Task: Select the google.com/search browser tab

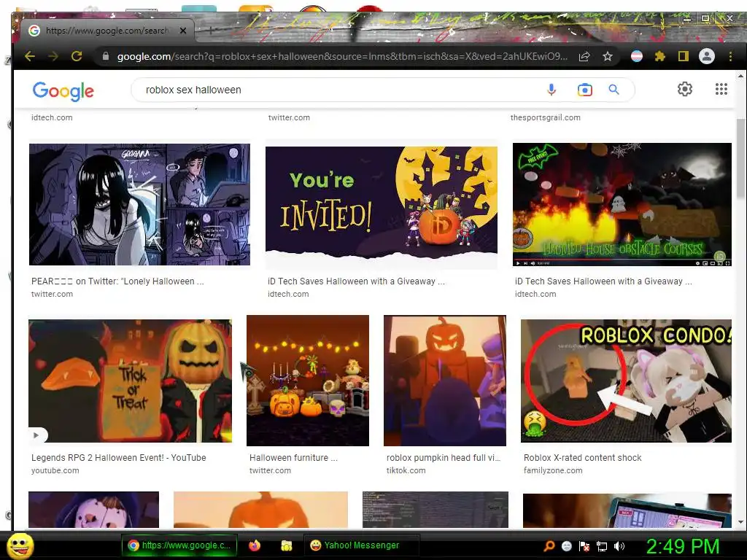Action: (x=107, y=31)
